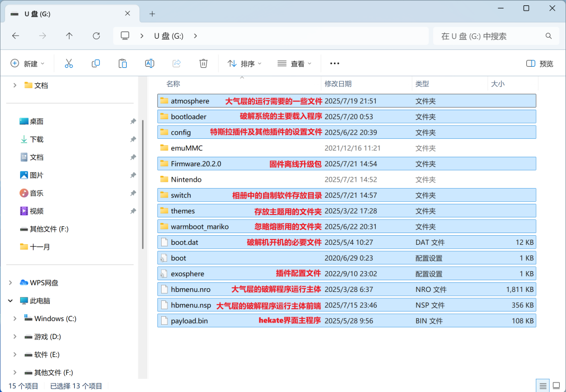Click the Cut scissors icon in toolbar
The image size is (566, 392).
[68, 64]
